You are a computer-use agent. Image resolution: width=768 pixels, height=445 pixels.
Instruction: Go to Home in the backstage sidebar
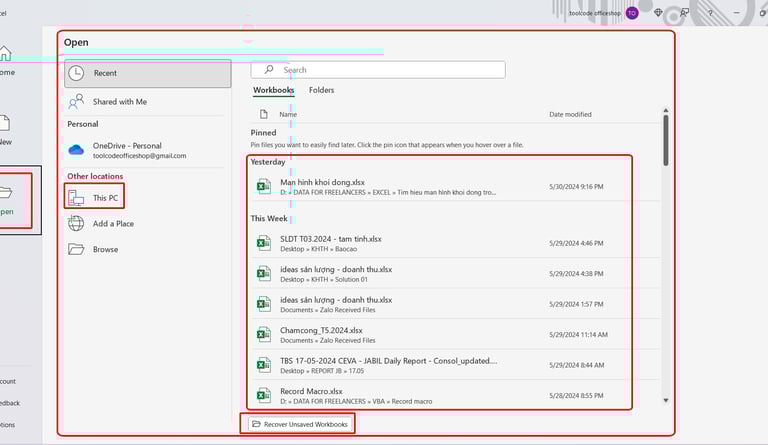6,61
